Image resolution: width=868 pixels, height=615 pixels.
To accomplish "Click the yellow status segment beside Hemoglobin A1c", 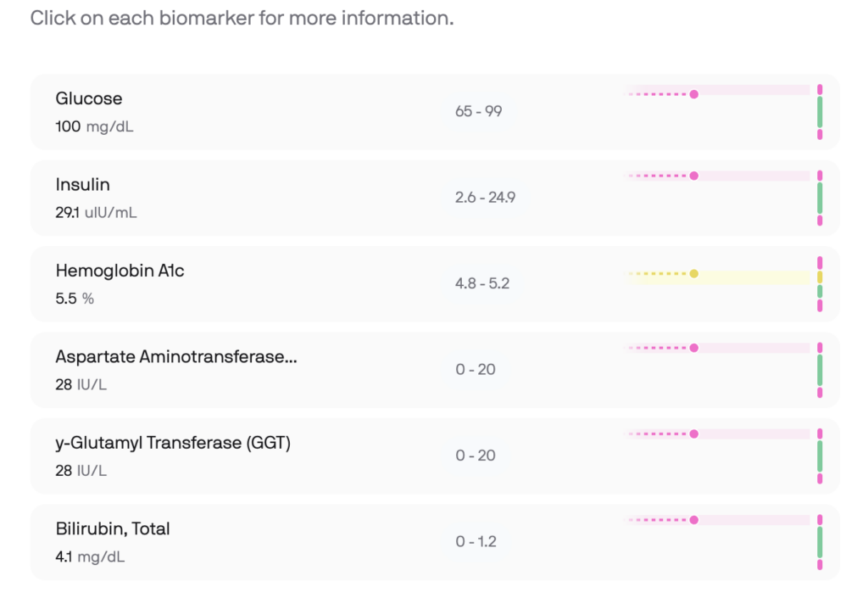I will click(820, 277).
